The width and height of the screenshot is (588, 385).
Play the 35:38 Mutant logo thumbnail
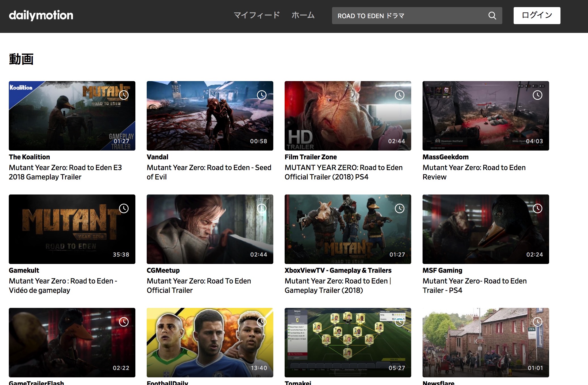[72, 229]
